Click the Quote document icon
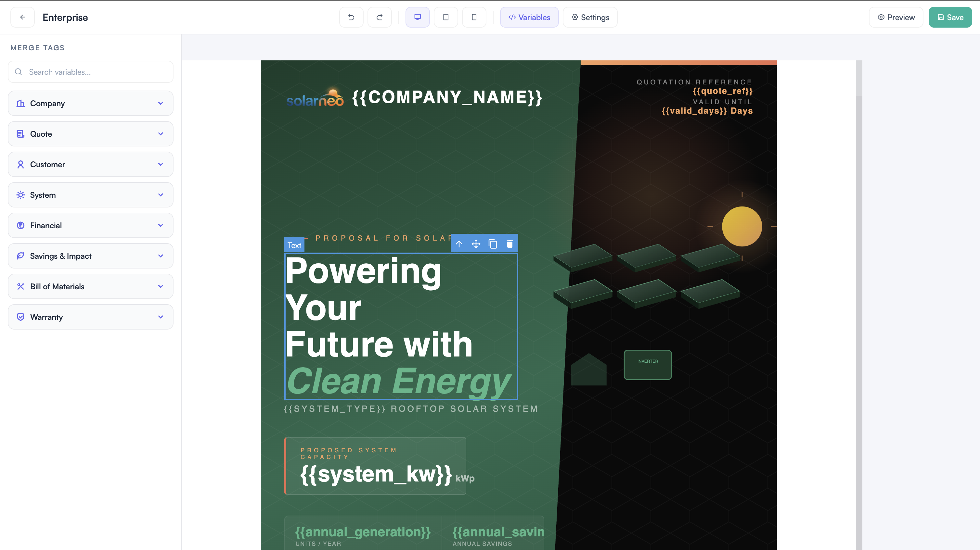The width and height of the screenshot is (980, 550). pos(20,134)
